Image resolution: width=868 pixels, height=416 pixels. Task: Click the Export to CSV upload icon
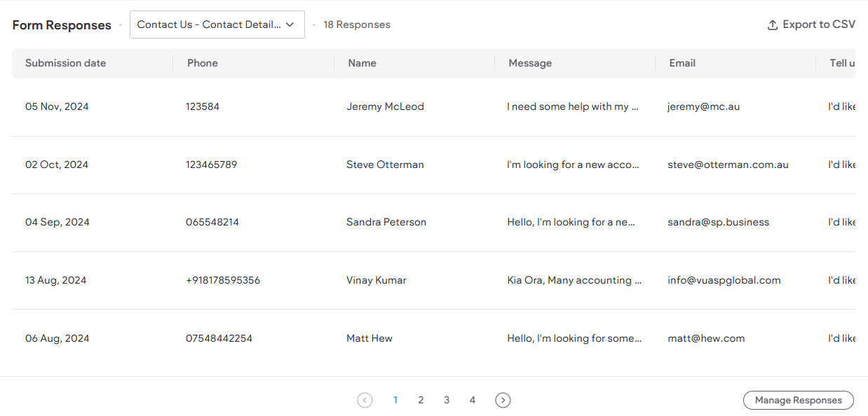tap(773, 25)
